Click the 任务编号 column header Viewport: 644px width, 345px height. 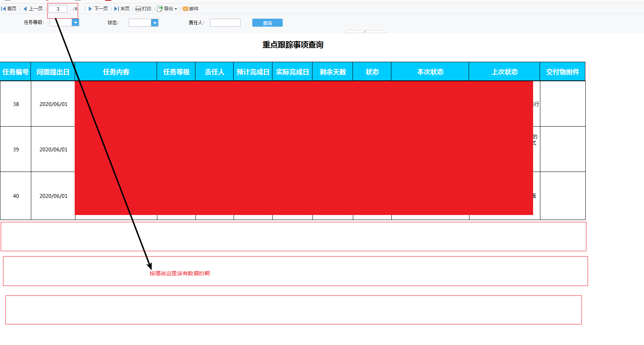click(16, 72)
